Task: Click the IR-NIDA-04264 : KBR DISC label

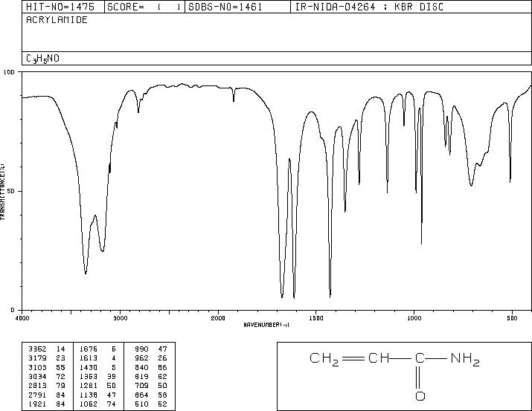Action: [x=369, y=7]
